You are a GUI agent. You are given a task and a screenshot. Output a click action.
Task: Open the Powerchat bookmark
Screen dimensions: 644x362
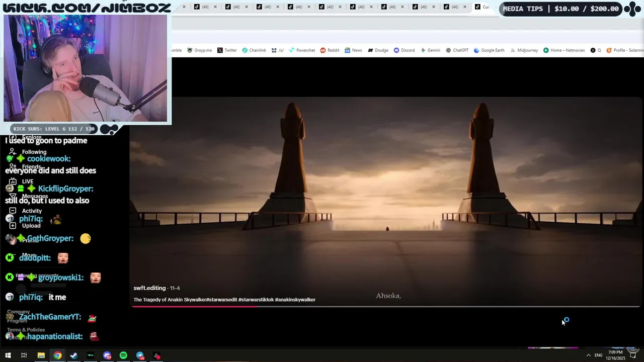click(302, 50)
